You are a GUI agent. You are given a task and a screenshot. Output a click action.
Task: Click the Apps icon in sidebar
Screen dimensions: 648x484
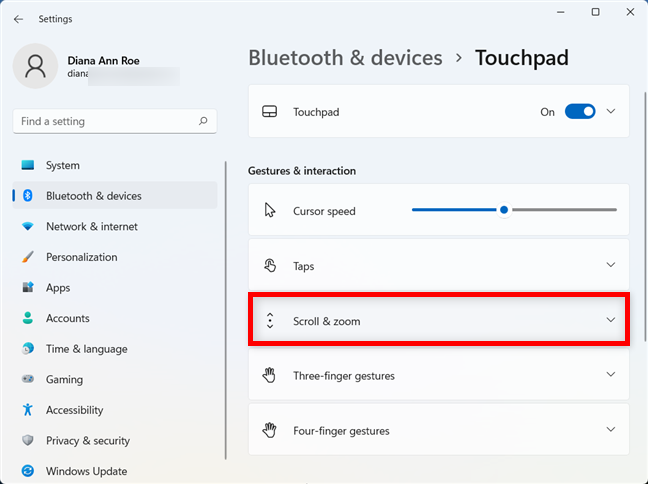28,287
